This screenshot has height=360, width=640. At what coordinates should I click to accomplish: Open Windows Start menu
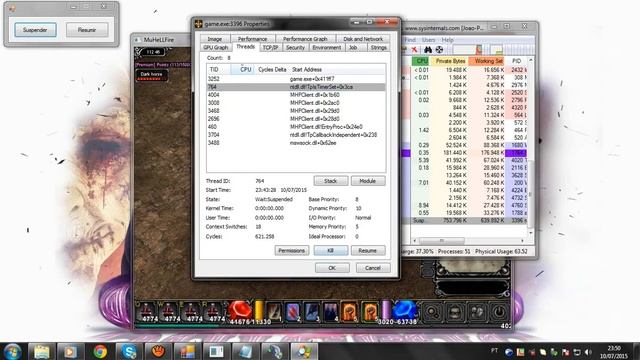[x=12, y=351]
